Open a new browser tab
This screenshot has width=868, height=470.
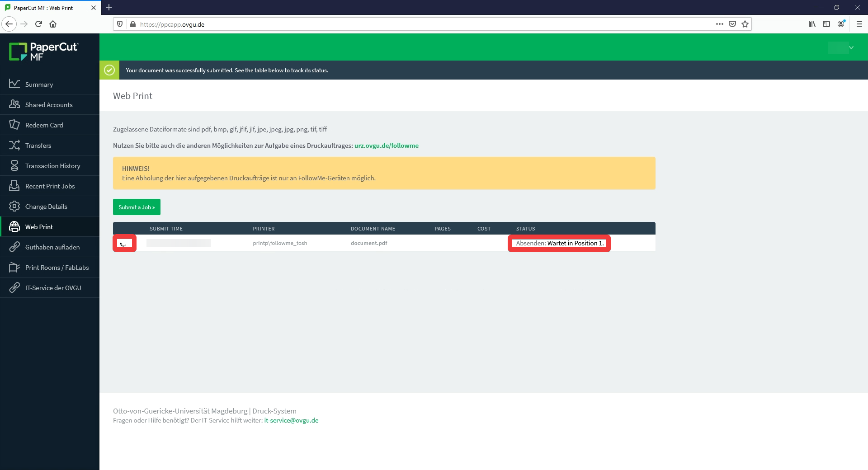tap(109, 7)
